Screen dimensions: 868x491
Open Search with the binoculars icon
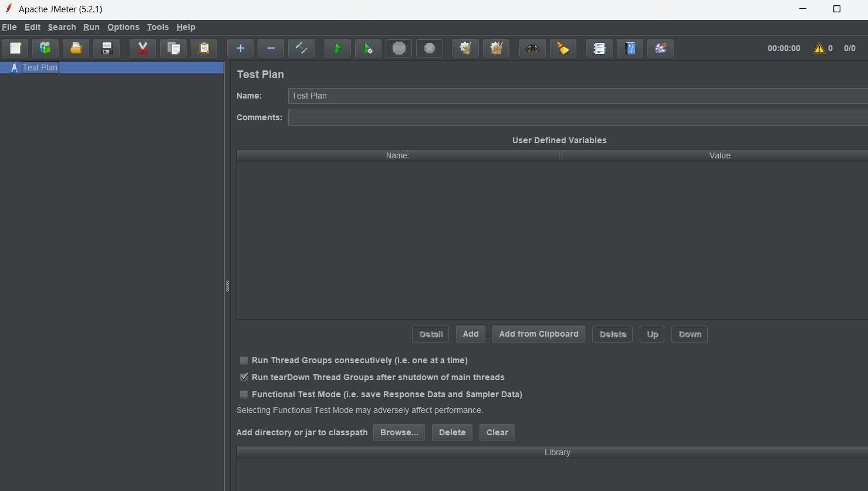tap(532, 48)
